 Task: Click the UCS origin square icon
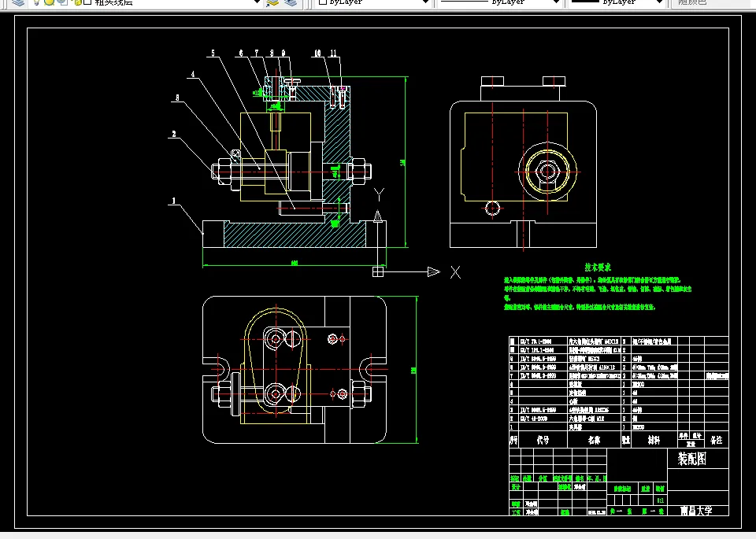pyautogui.click(x=378, y=272)
